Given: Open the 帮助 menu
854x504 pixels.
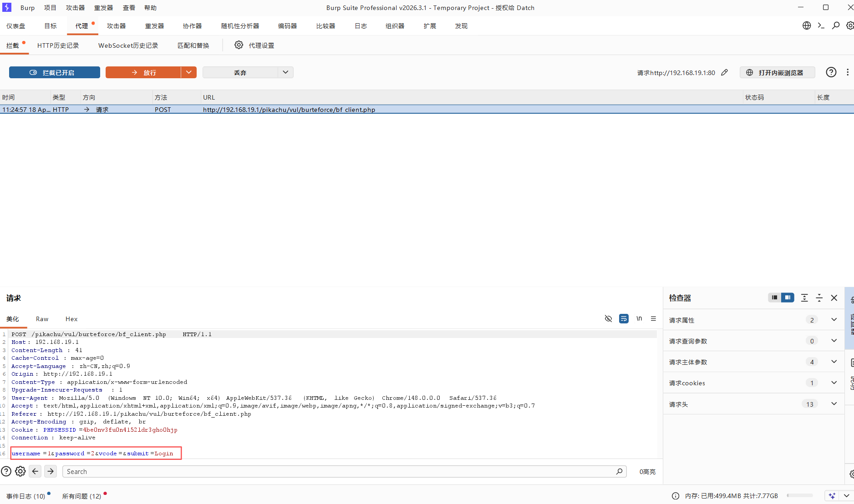Looking at the screenshot, I should [x=150, y=8].
